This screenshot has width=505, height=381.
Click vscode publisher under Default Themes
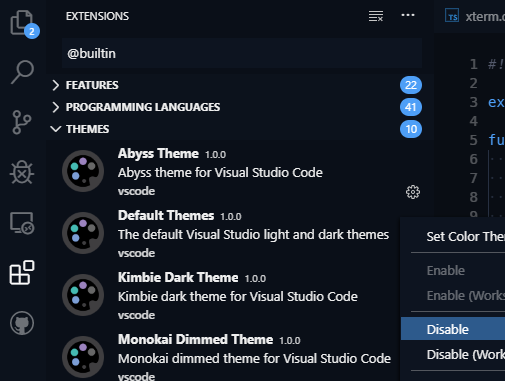click(136, 253)
